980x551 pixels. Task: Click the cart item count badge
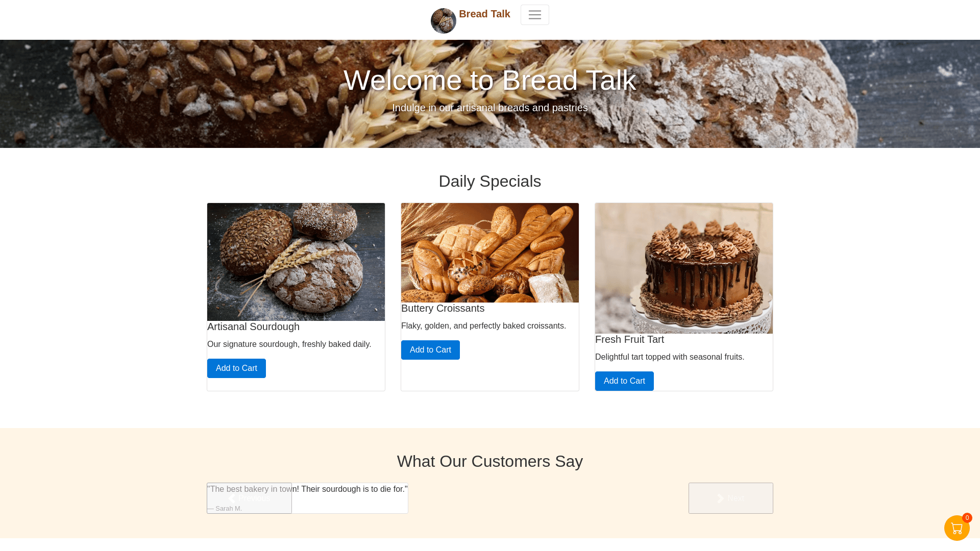click(x=967, y=518)
